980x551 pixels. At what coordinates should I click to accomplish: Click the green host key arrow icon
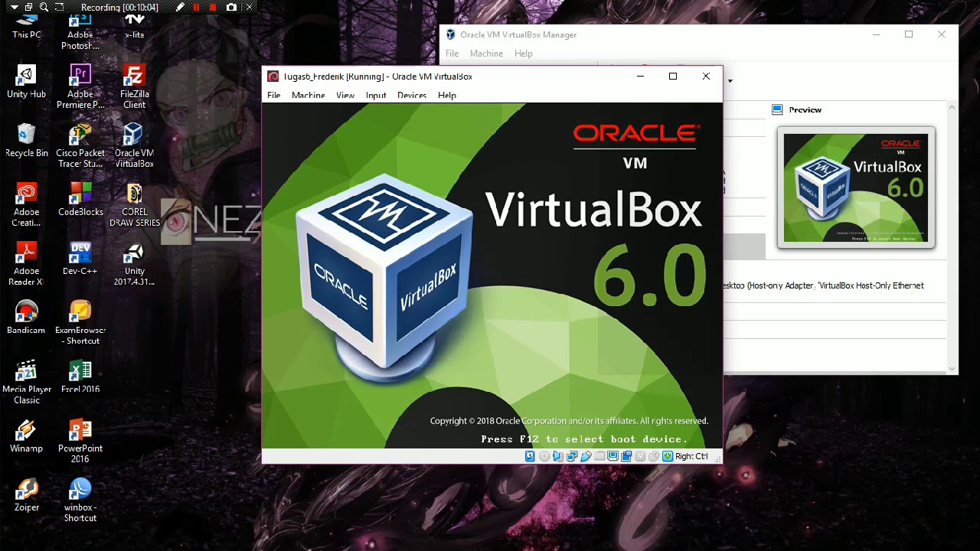[668, 456]
